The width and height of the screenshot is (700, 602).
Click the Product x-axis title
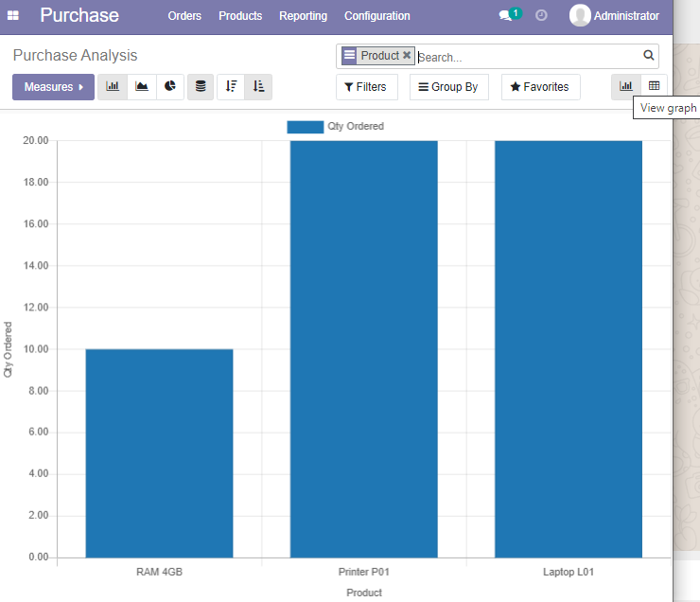[364, 593]
